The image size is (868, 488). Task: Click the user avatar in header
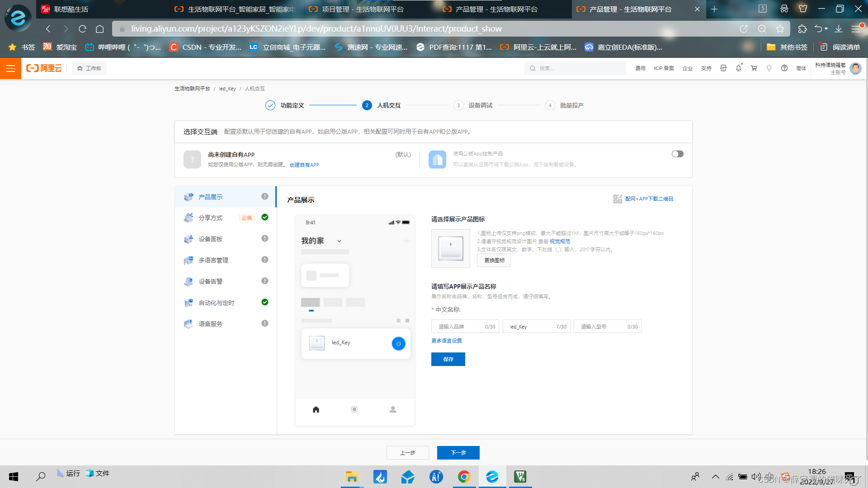[x=855, y=68]
